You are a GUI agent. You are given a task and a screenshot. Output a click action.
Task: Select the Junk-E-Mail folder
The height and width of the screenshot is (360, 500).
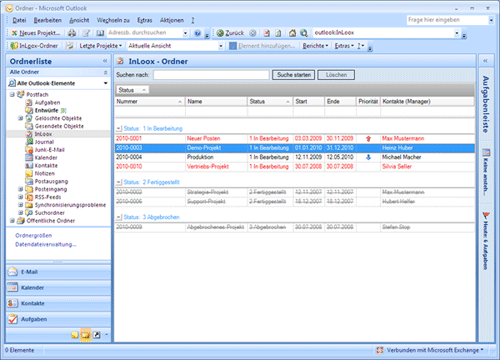coord(49,150)
